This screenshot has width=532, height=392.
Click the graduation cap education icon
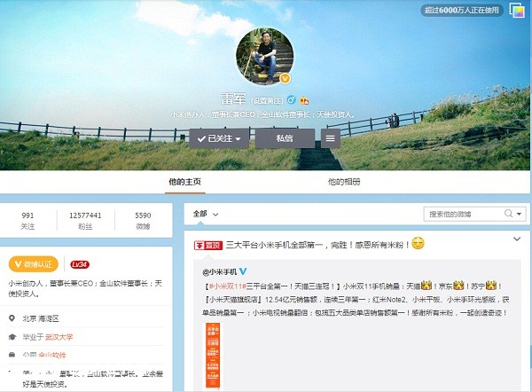[12, 337]
